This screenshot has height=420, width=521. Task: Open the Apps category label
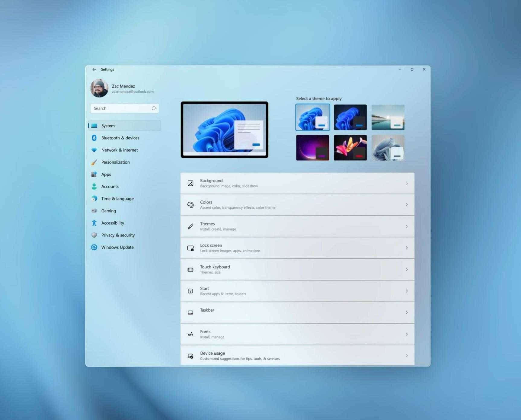(106, 175)
